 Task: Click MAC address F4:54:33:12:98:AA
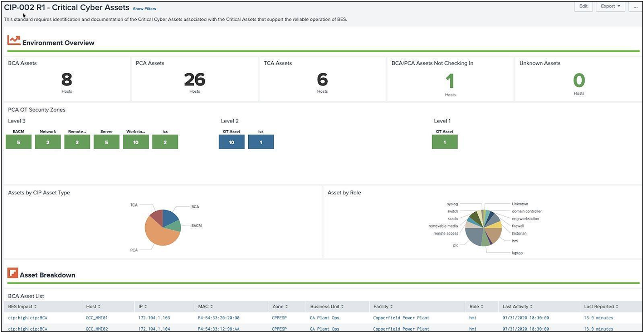[x=219, y=329]
